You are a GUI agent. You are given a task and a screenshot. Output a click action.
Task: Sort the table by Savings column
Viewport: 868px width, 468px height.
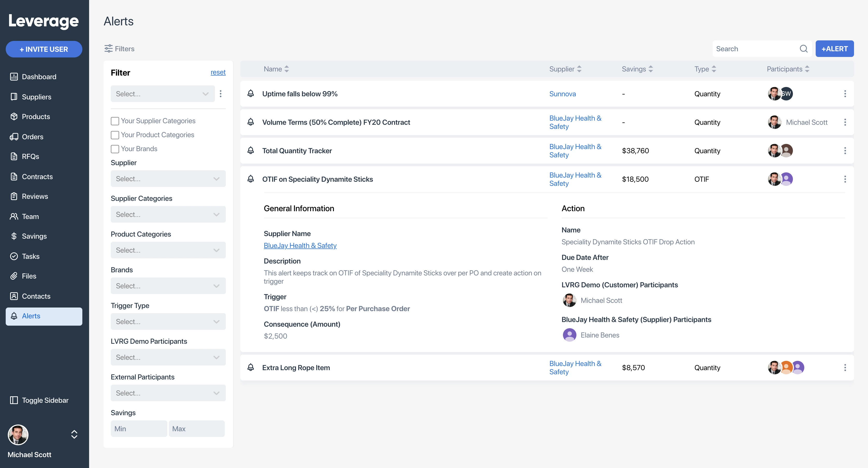click(x=638, y=69)
